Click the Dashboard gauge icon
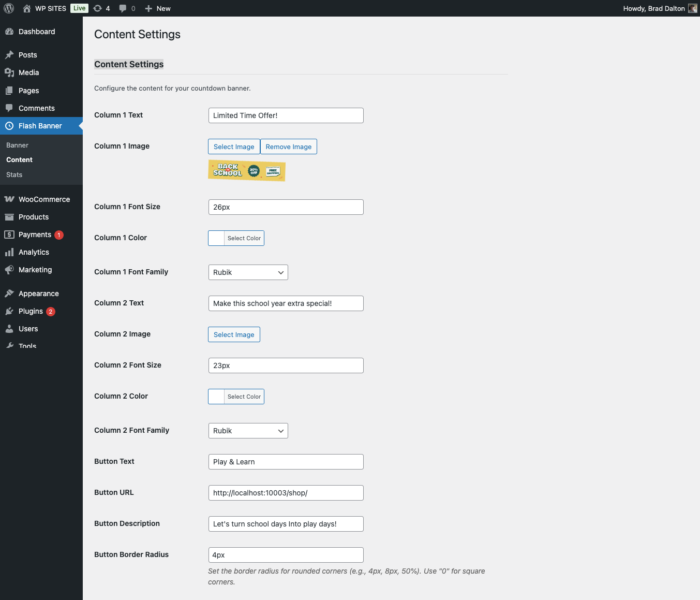 [9, 32]
